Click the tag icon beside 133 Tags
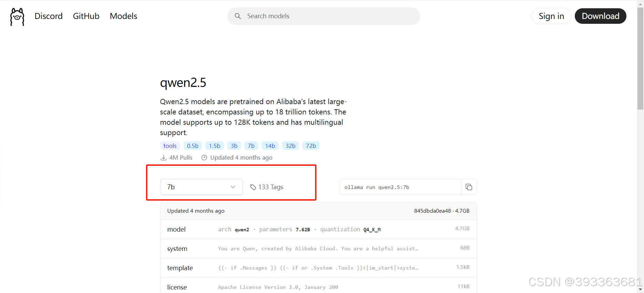Viewport: 644px width, 293px height. click(253, 187)
